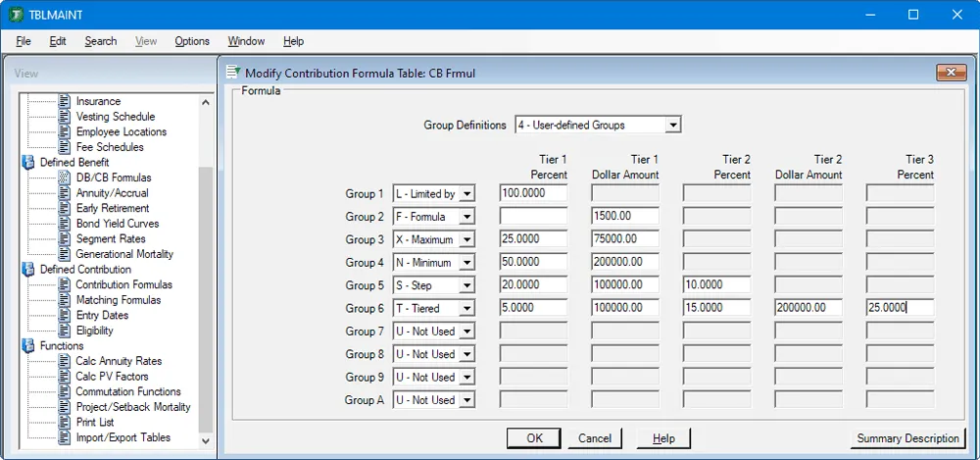Expand the Group 7 Not Used dropdown

[466, 332]
